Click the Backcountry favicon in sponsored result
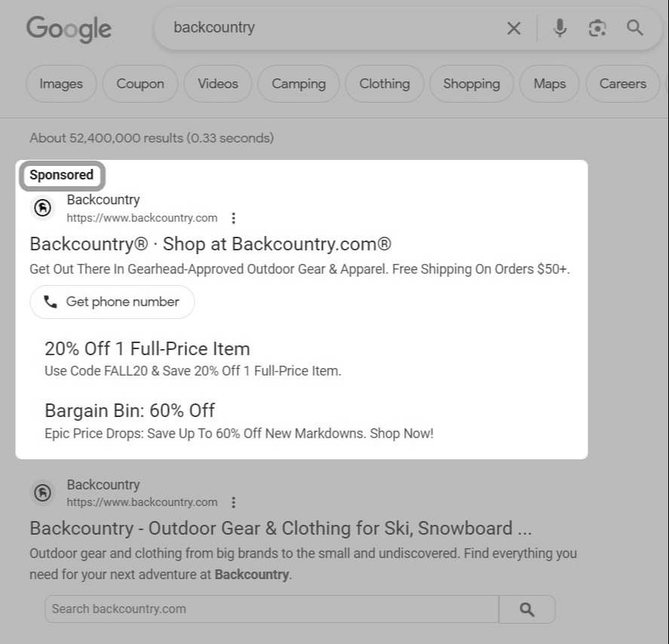Viewport: 669px width, 644px height. pos(43,208)
